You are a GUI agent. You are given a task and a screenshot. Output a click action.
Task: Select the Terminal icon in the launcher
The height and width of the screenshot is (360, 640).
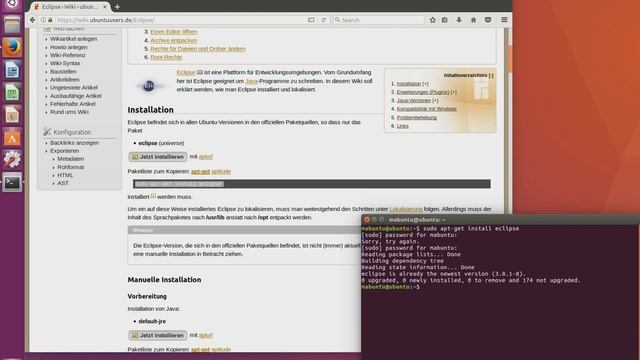click(12, 182)
